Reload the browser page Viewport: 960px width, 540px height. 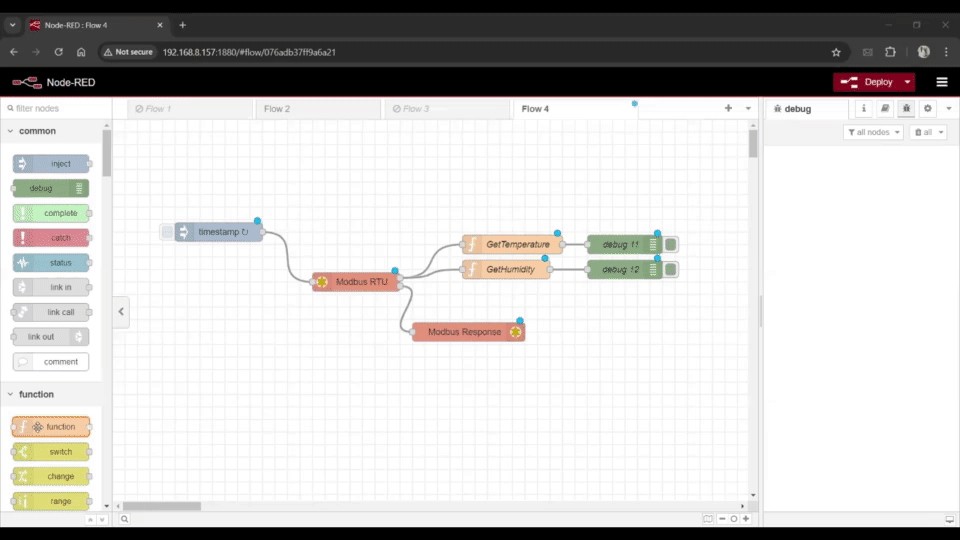(59, 52)
